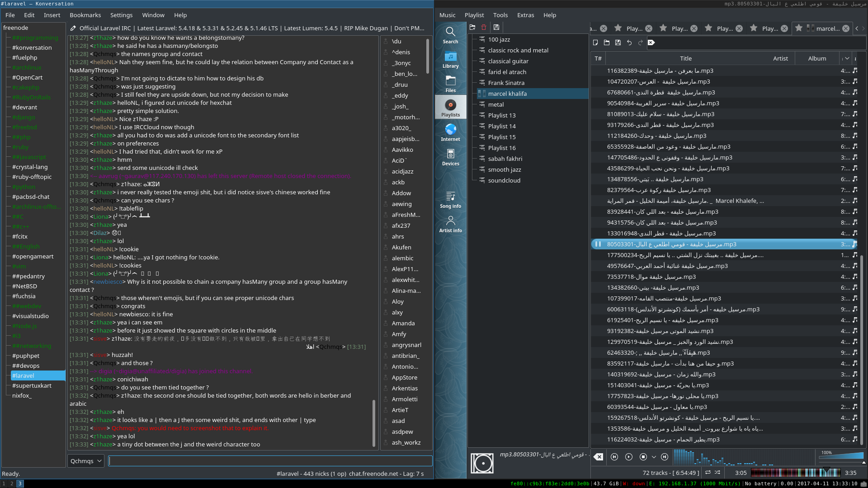Show the Song info panel

click(x=450, y=200)
